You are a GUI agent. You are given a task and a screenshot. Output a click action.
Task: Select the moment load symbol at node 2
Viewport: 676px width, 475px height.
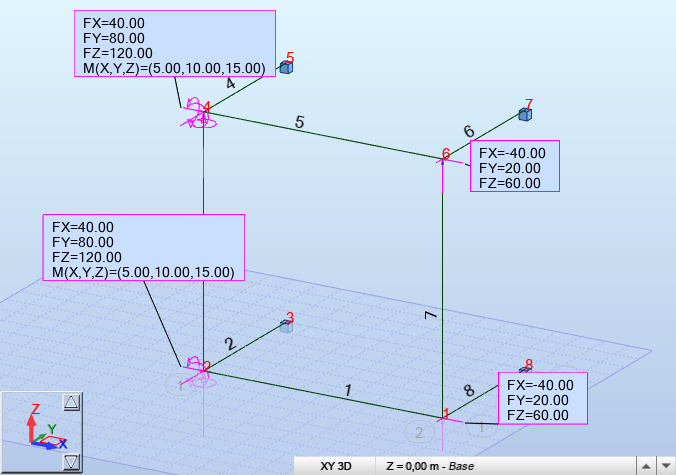(197, 372)
